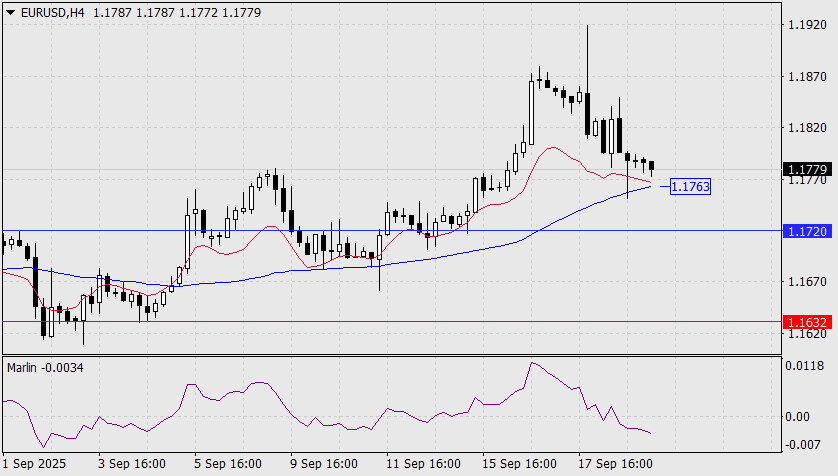Click the 5 Sep 16:00 time label
This screenshot has width=838, height=476.
[228, 464]
